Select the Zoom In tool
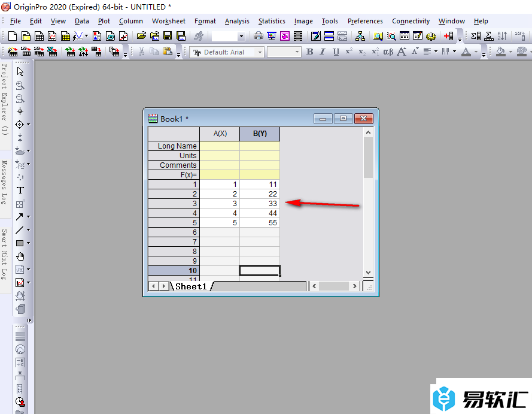 pyautogui.click(x=20, y=85)
